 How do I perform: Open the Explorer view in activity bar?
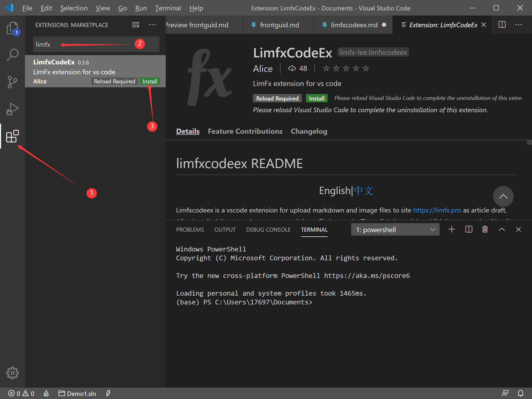click(12, 28)
